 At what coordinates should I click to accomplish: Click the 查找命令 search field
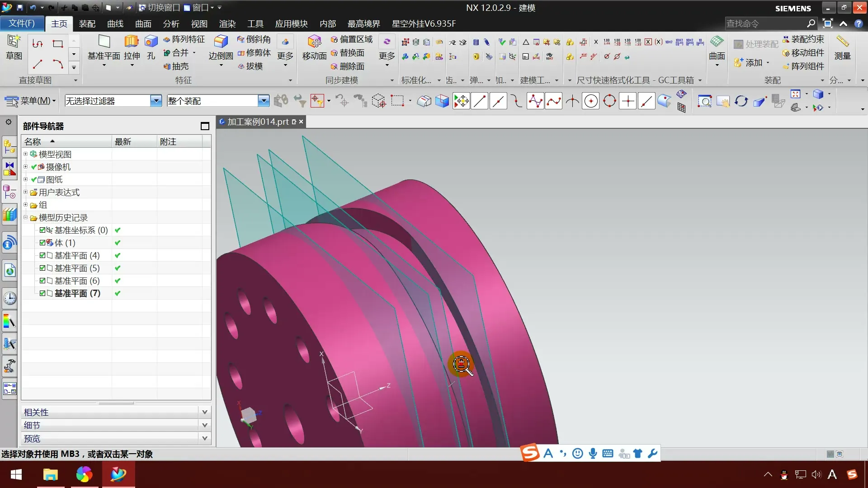[x=765, y=23]
